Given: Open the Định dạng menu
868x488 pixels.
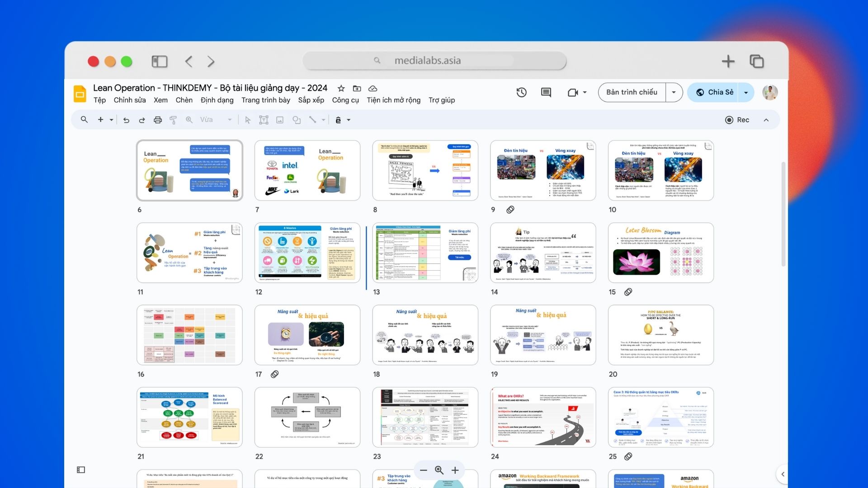Looking at the screenshot, I should 217,100.
